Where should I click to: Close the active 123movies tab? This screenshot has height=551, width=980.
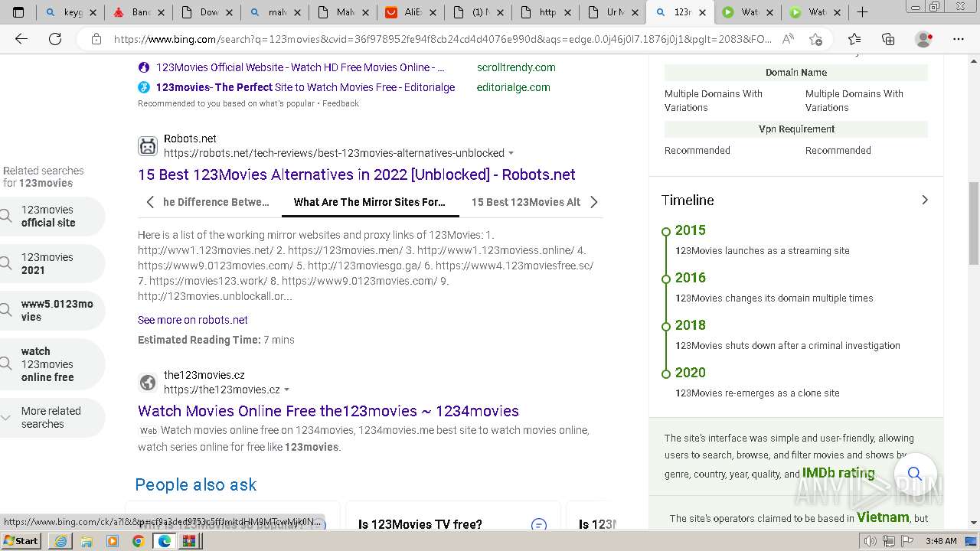[704, 12]
